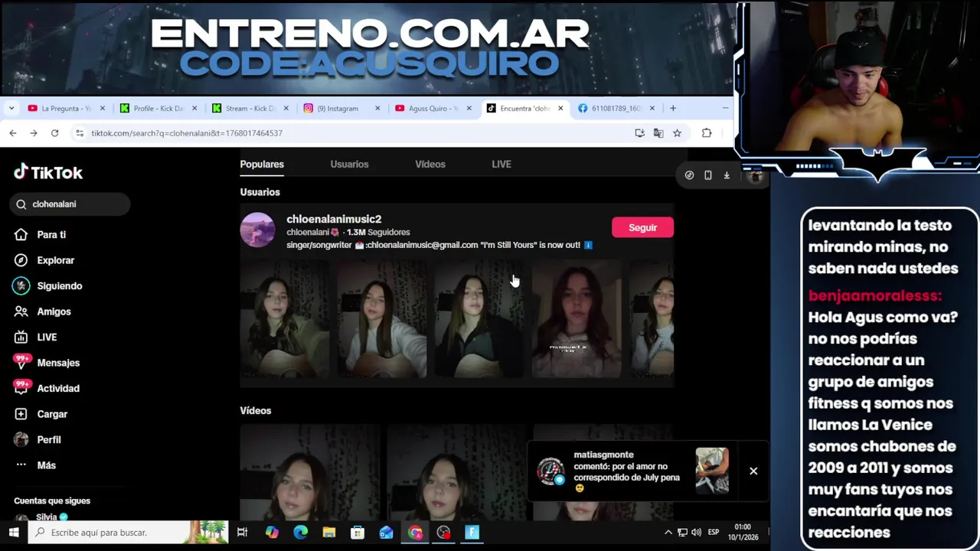This screenshot has width=980, height=551.
Task: Open the browser extensions puzzle icon
Action: (707, 133)
